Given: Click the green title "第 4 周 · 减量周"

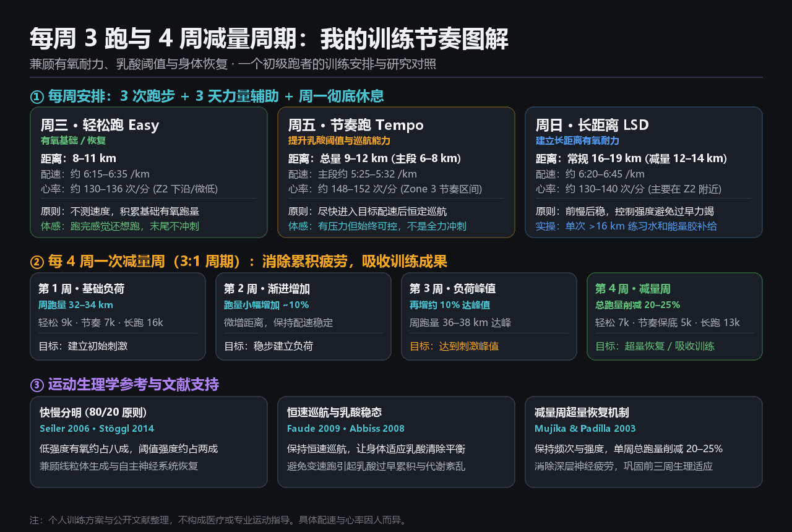Looking at the screenshot, I should pyautogui.click(x=633, y=289).
